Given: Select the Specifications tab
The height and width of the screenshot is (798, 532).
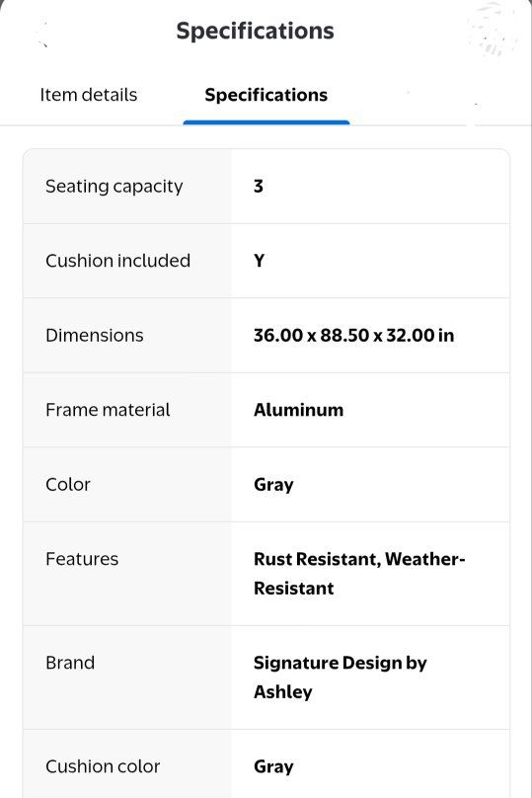Looking at the screenshot, I should click(x=266, y=95).
